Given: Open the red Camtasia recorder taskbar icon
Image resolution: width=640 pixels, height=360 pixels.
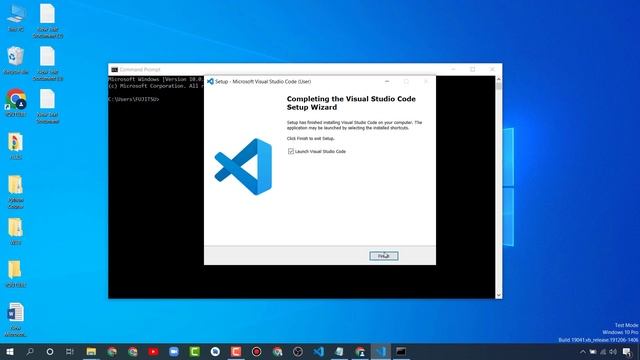Looking at the screenshot, I should (236, 351).
